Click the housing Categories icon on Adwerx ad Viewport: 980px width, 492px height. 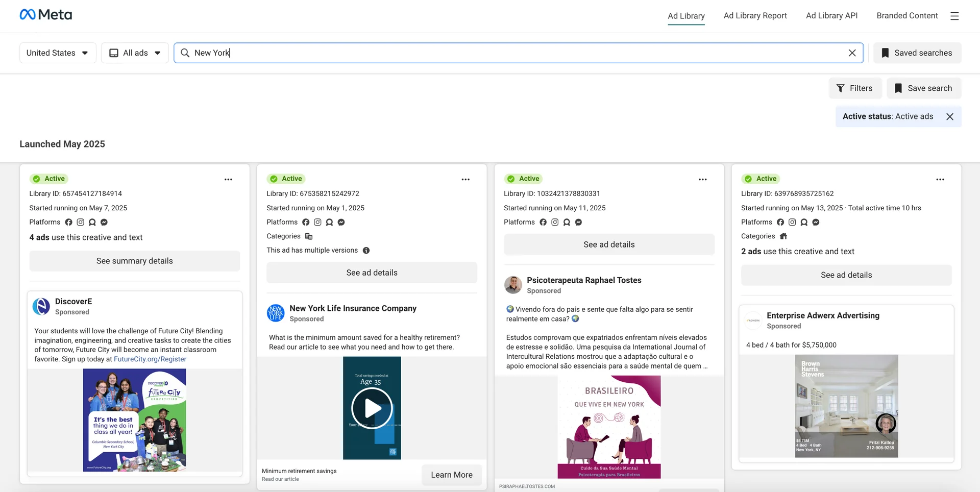tap(783, 236)
